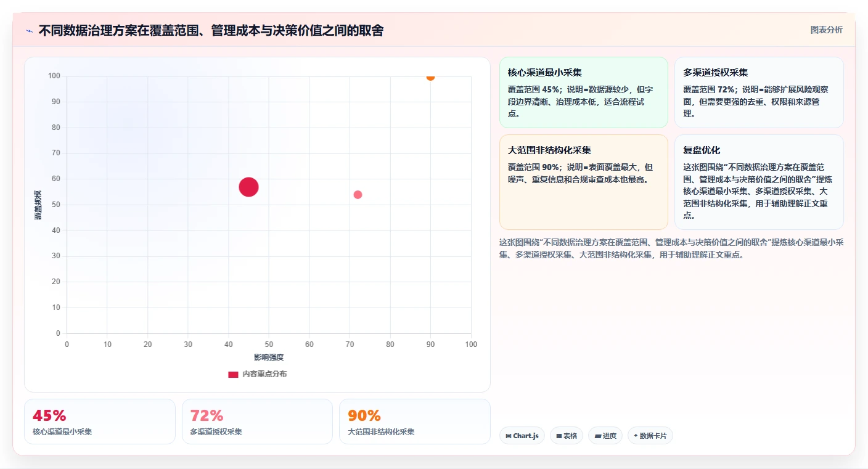
Task: Open the 大范围非结构化采集 info card
Action: (584, 182)
